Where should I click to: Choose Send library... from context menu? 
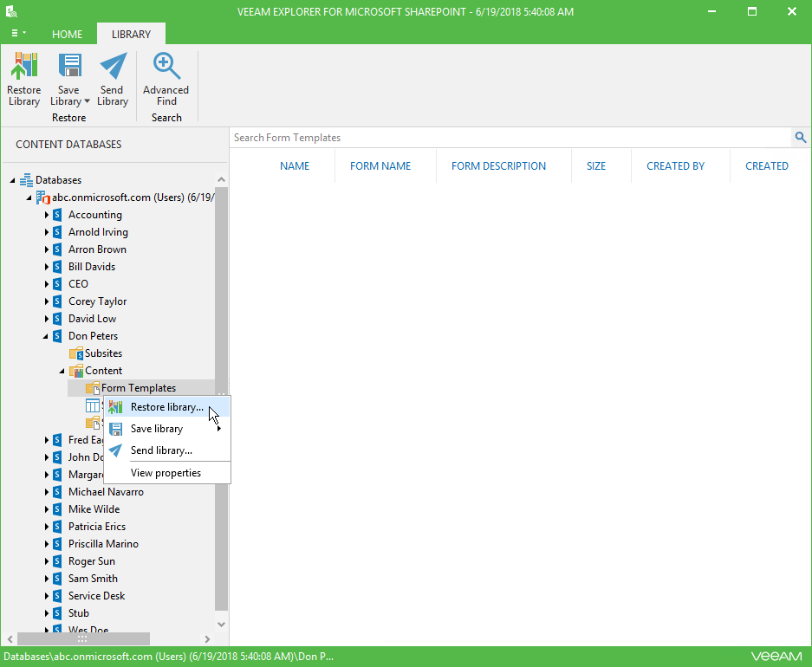click(x=167, y=450)
